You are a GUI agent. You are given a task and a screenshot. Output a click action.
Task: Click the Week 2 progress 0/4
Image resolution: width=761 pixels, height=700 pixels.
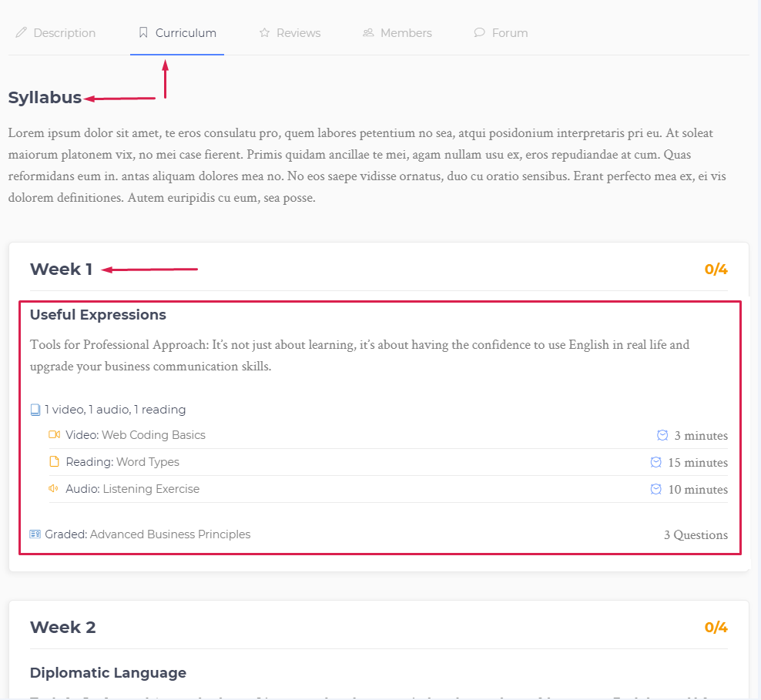[716, 628]
